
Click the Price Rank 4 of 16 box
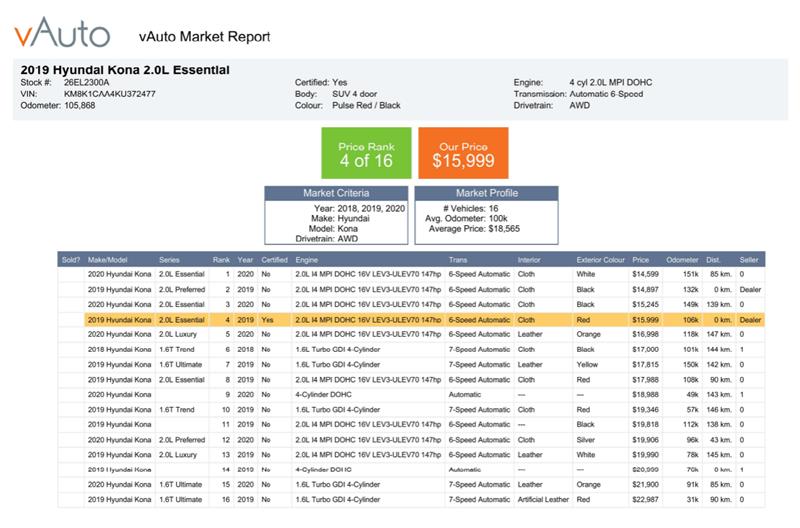[x=366, y=153]
